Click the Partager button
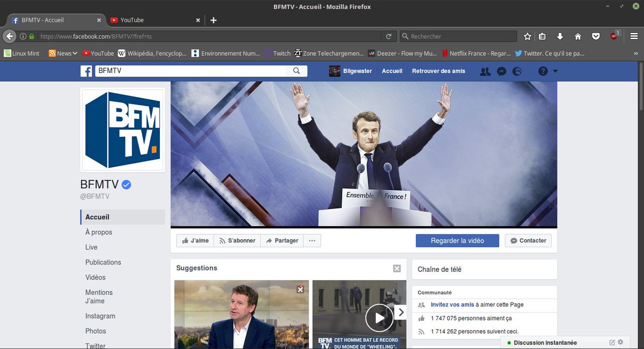Viewport: 644px width, 349px height. click(282, 241)
